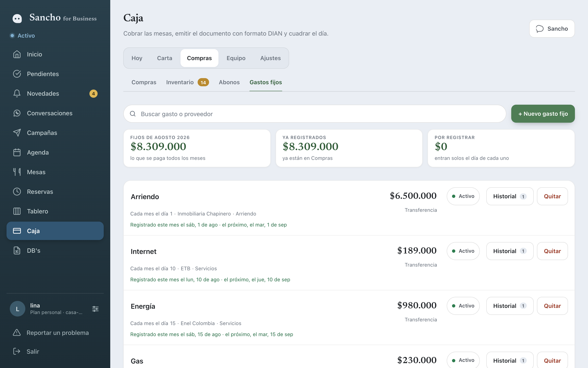Click the Nuevo gasto fijo button
588x368 pixels.
point(543,114)
